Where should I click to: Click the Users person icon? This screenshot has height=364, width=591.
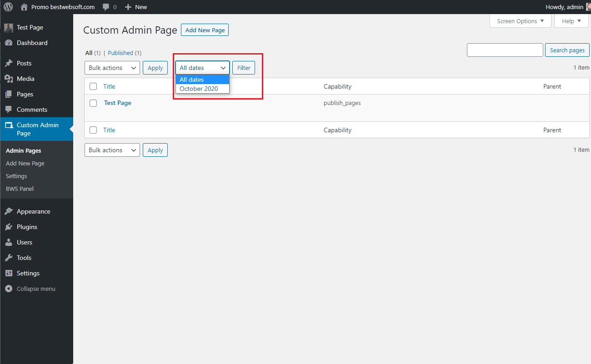[9, 242]
